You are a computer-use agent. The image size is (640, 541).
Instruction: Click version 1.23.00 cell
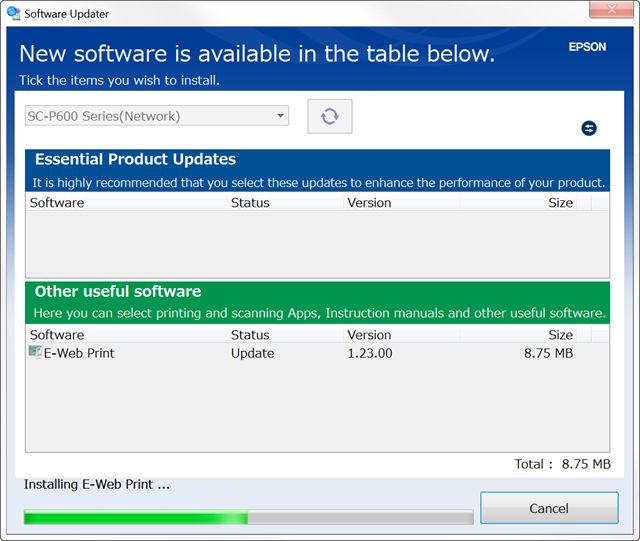tap(370, 353)
